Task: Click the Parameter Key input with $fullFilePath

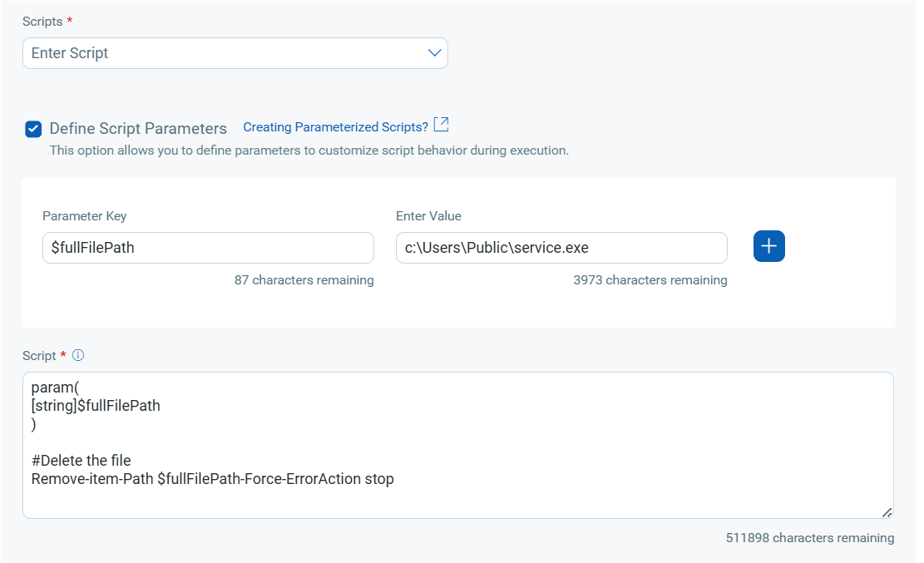Action: (x=208, y=248)
